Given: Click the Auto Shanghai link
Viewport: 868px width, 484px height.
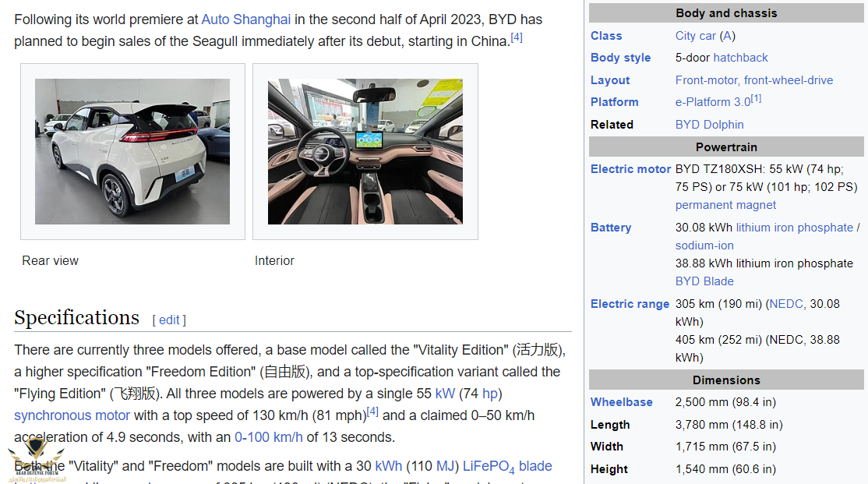Looking at the screenshot, I should click(x=246, y=19).
